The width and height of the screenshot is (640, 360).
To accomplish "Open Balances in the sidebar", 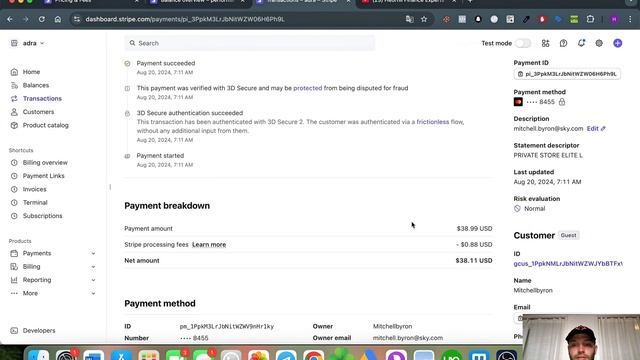I will (36, 85).
